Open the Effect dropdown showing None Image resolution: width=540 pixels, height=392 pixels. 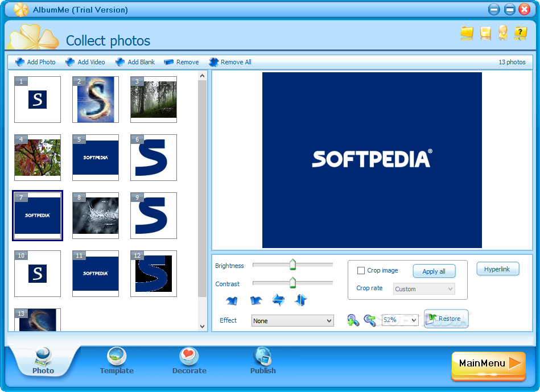click(x=292, y=321)
